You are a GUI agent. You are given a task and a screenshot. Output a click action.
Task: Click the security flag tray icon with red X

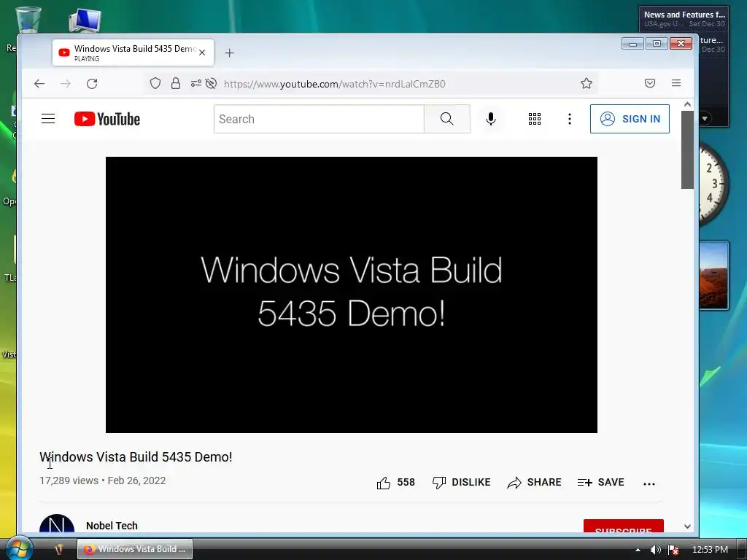click(673, 550)
